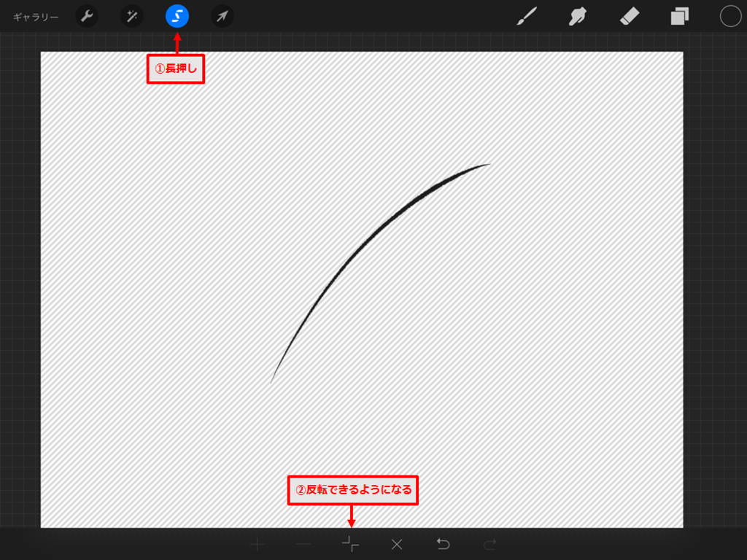Screen dimensions: 747x560
Task: Undo with the bottom toolbar arrow
Action: click(x=443, y=544)
